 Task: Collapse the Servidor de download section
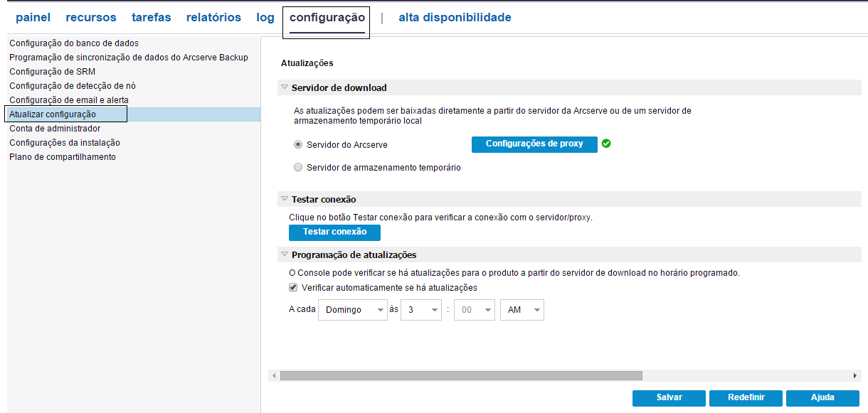pos(284,87)
